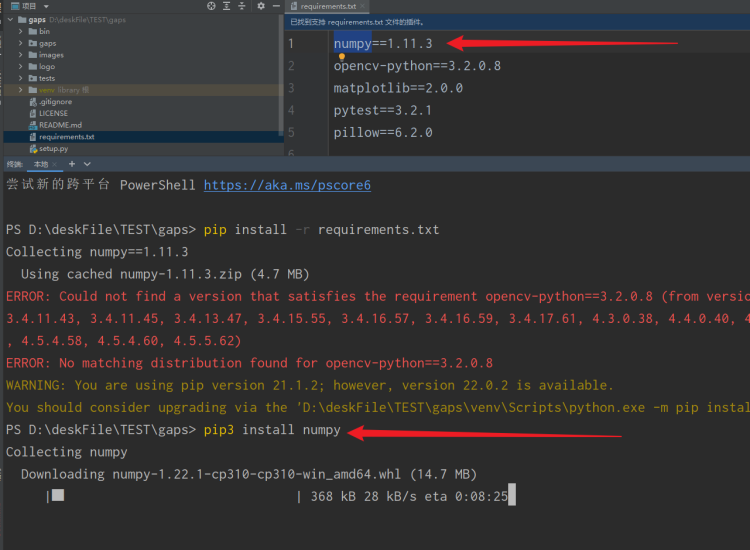Screen dimensions: 750x550
Task: Open the aka.ms/pscore6 link
Action: point(287,185)
